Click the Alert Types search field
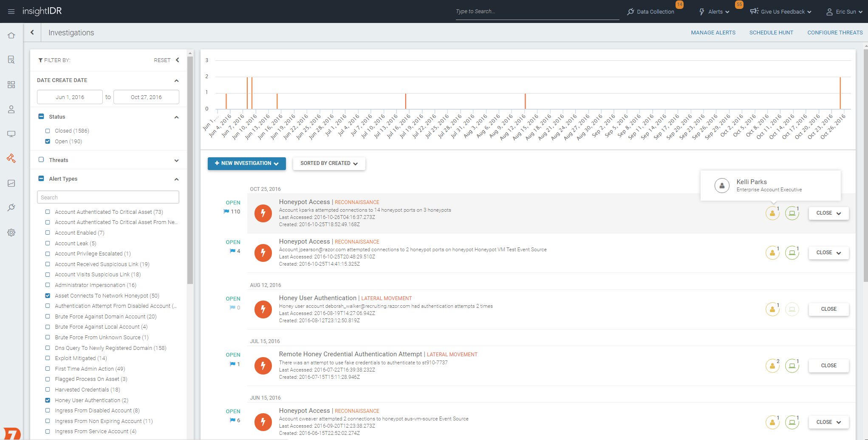Screen dimensions: 868x440 coord(108,198)
